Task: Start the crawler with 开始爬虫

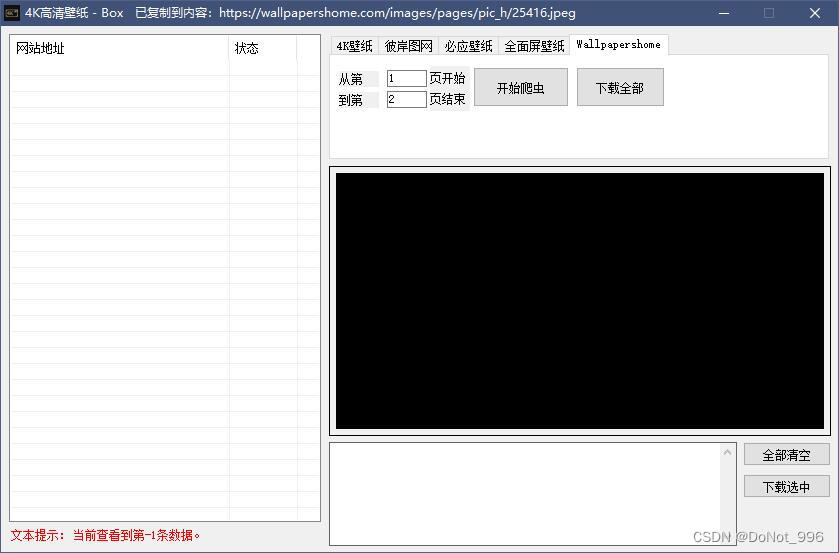Action: point(521,87)
